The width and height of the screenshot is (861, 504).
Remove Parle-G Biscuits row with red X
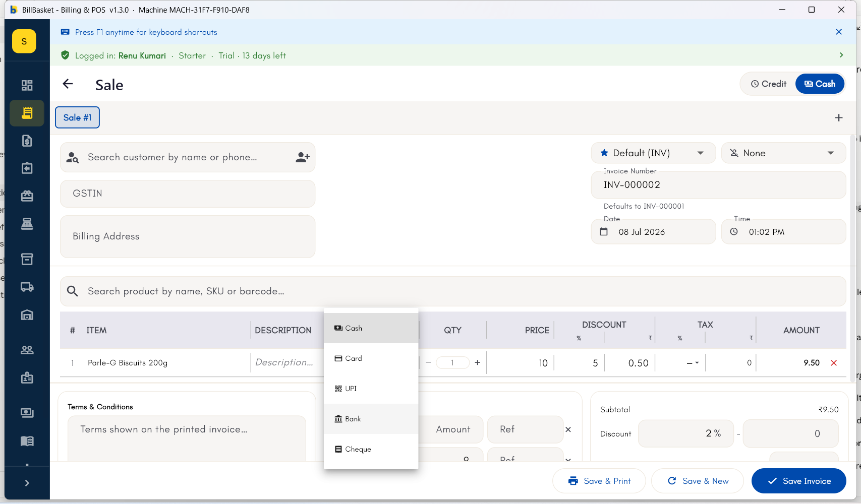pyautogui.click(x=834, y=363)
